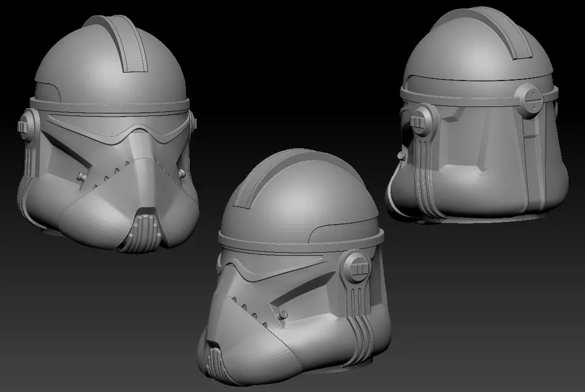Select the front-facing helmet's chin vent grille
The width and height of the screenshot is (585, 392).
pyautogui.click(x=144, y=234)
